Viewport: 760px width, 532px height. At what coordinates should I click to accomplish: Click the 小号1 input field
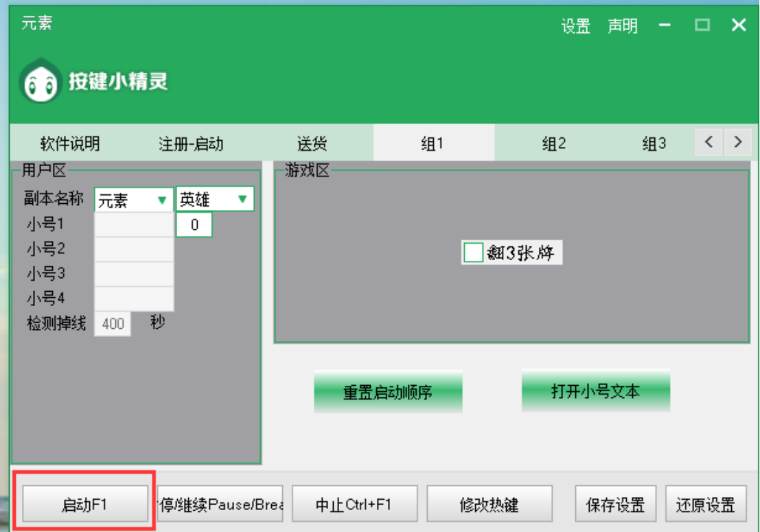(x=133, y=224)
